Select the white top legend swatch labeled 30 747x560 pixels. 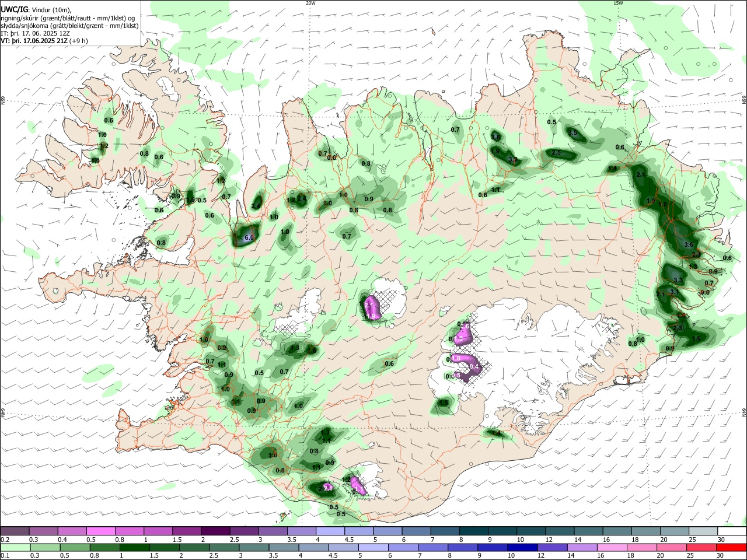pyautogui.click(x=732, y=531)
